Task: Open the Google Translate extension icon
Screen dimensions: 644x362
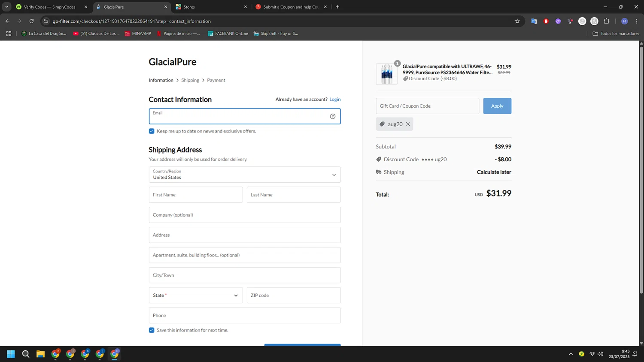Action: pos(534,21)
